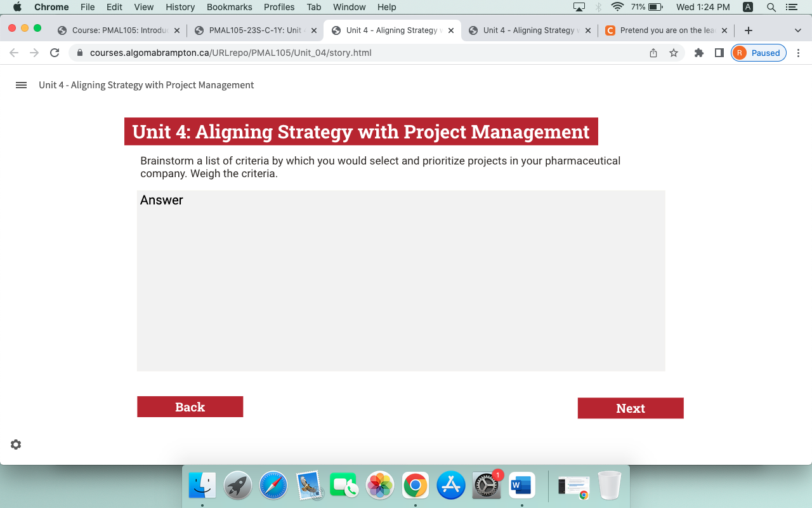Image resolution: width=812 pixels, height=508 pixels.
Task: Click the Bluetooth icon in menu bar
Action: coord(598,7)
